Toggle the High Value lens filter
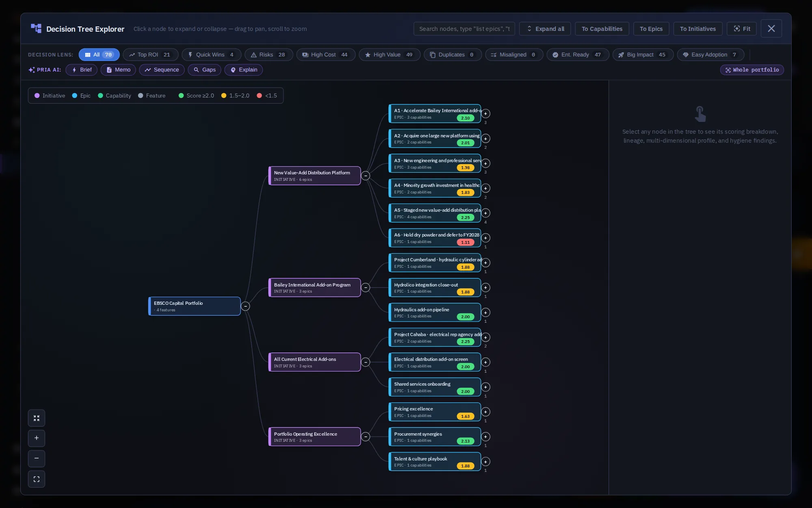 (390, 55)
